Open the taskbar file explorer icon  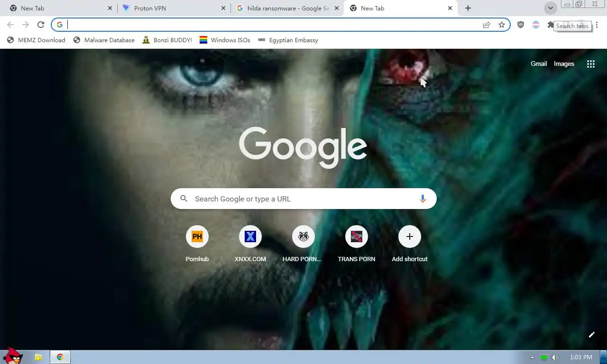(x=38, y=357)
